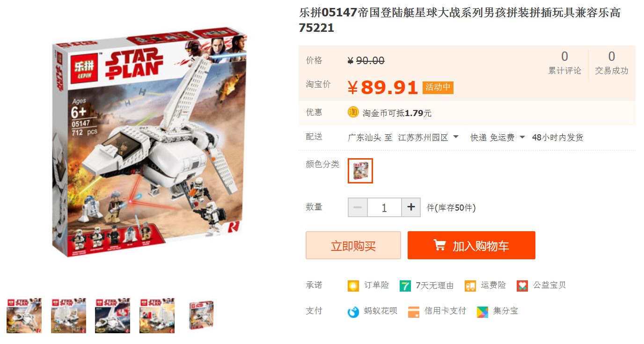The width and height of the screenshot is (644, 344).
Task: Click the 运费险 shipping insurance icon
Action: (470, 285)
